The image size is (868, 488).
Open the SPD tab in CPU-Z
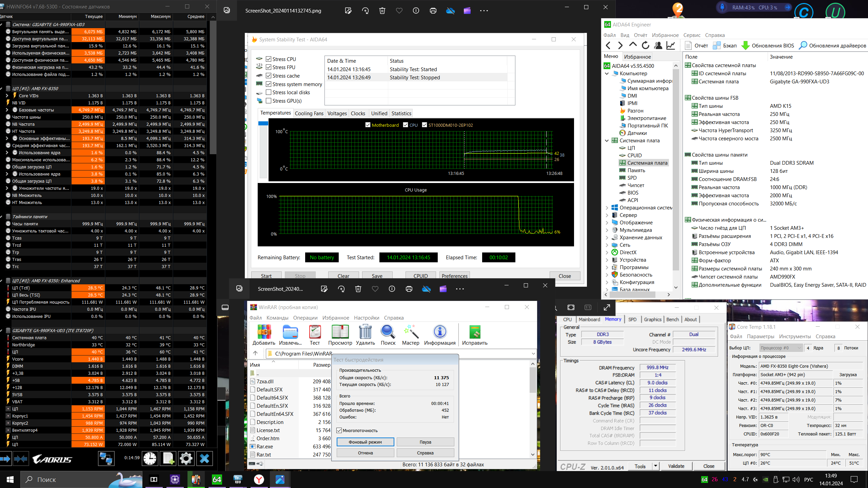632,319
